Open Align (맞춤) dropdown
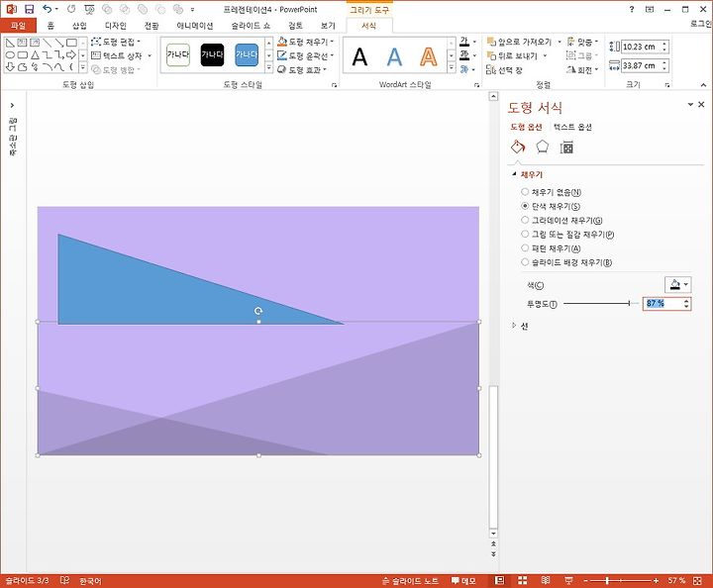The width and height of the screenshot is (713, 588). [582, 42]
